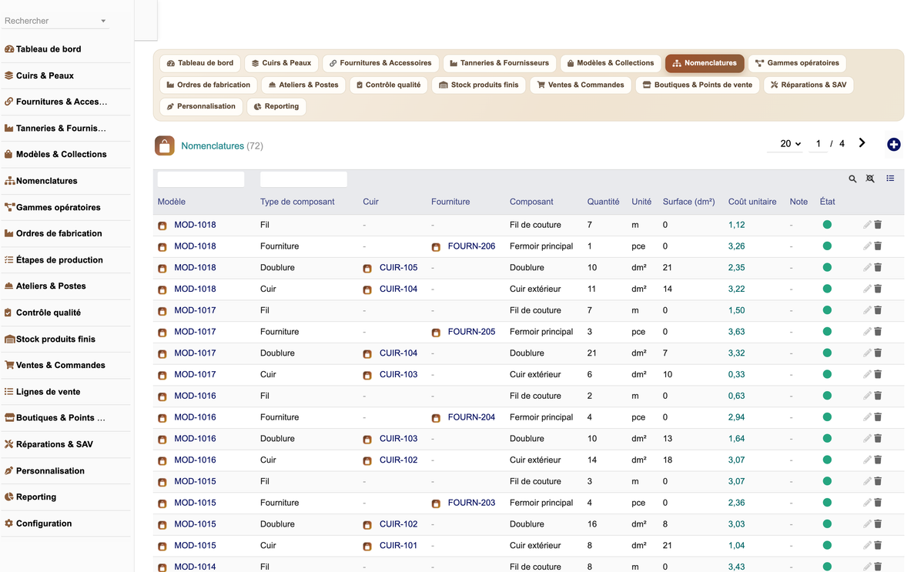Edit the MOD-1018 Fil de couture row
This screenshot has height=572, width=924.
[867, 225]
